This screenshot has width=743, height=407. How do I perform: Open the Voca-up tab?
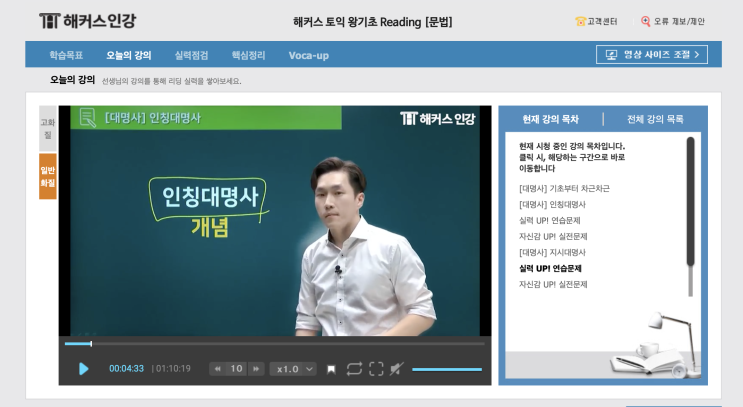coord(309,55)
